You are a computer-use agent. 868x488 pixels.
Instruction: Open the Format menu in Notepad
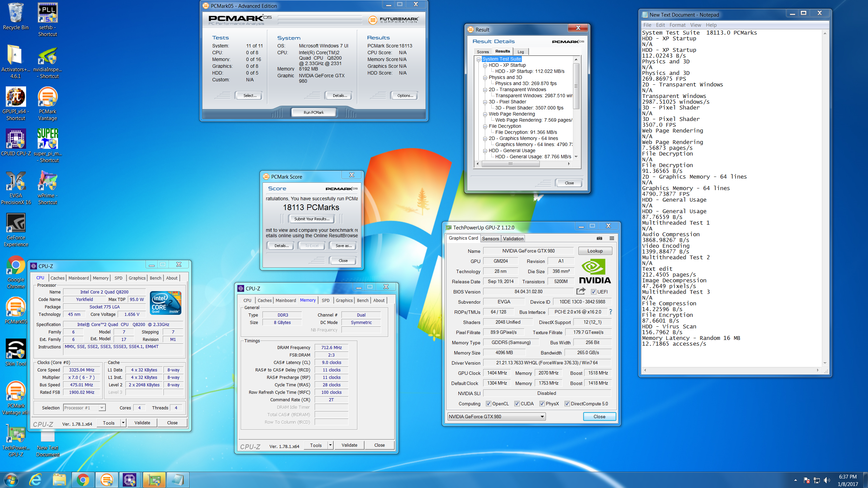677,25
